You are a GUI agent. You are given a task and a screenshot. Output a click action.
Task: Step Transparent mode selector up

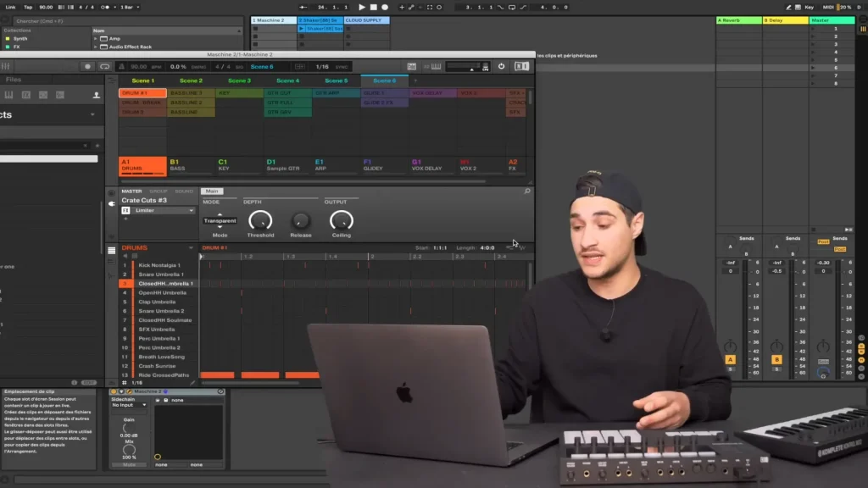220,214
